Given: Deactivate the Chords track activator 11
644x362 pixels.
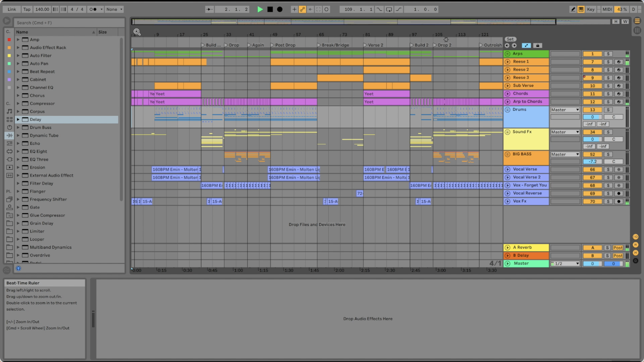Looking at the screenshot, I should tap(592, 94).
